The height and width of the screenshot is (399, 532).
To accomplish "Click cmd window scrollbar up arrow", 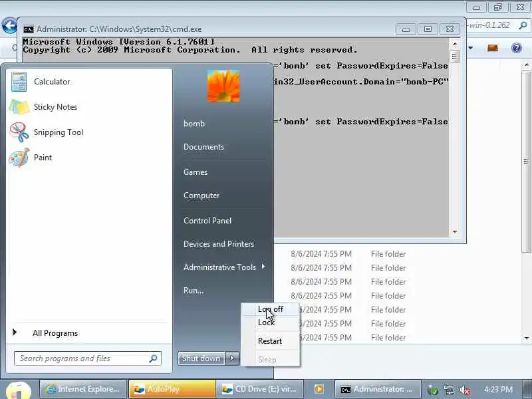I will [x=455, y=45].
